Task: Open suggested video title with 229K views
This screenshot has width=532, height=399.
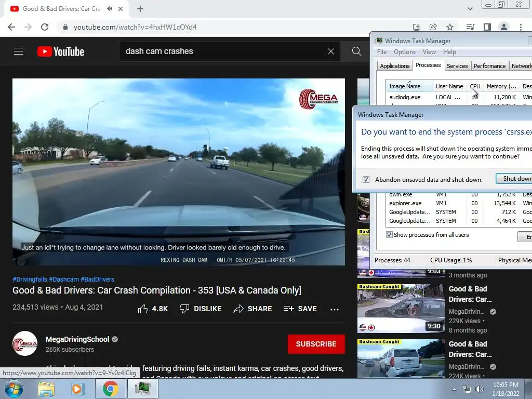Action: click(470, 294)
